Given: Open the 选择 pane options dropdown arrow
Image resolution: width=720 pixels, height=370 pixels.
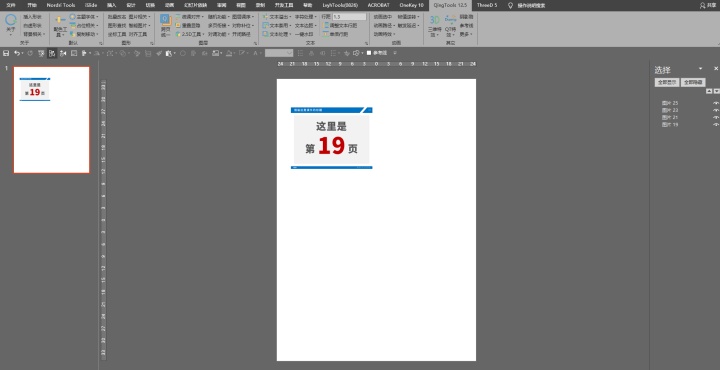Looking at the screenshot, I should point(701,68).
